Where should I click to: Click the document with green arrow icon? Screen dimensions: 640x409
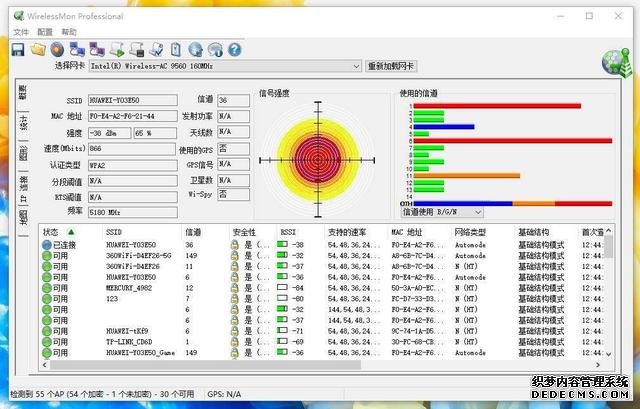click(x=117, y=49)
